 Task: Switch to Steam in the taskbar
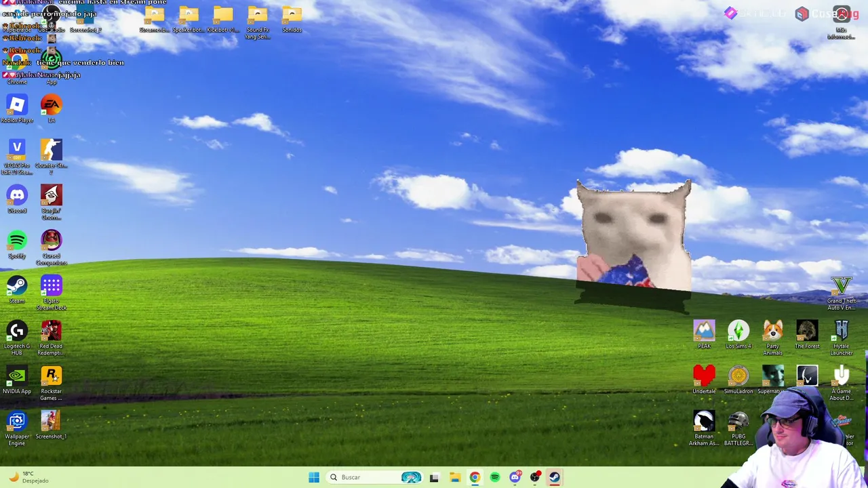coord(555,477)
